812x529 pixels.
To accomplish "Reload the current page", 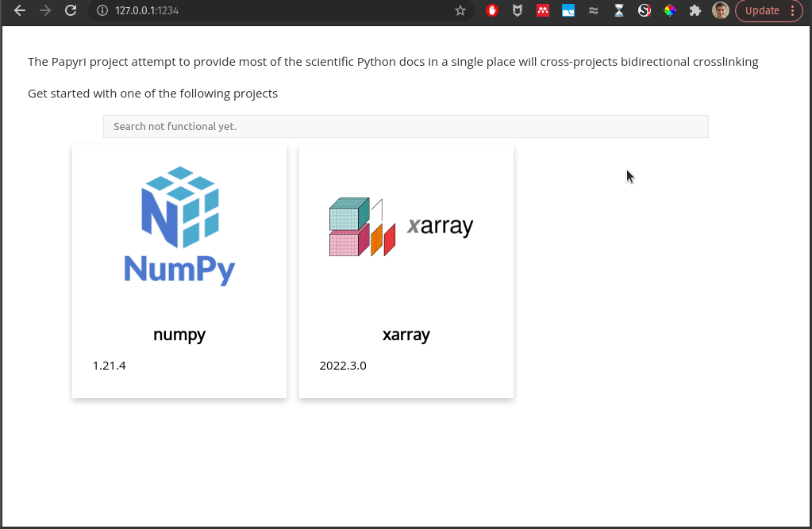I will pos(71,10).
